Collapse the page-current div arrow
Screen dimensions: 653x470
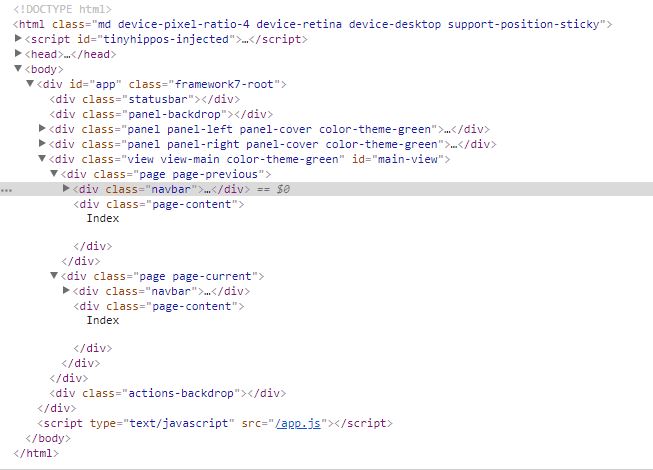[x=54, y=275]
